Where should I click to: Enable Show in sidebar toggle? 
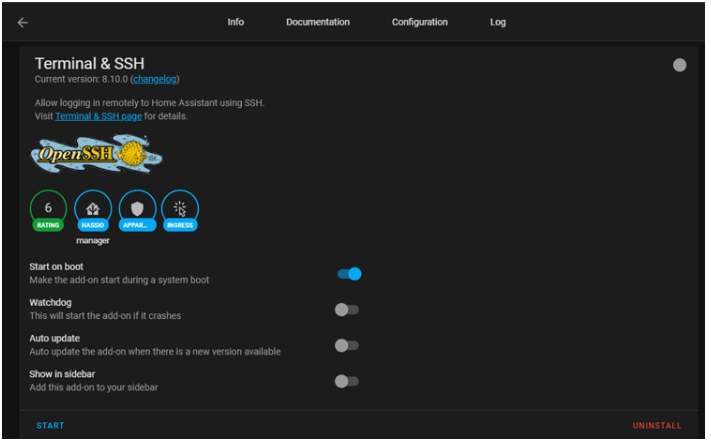[x=346, y=381]
